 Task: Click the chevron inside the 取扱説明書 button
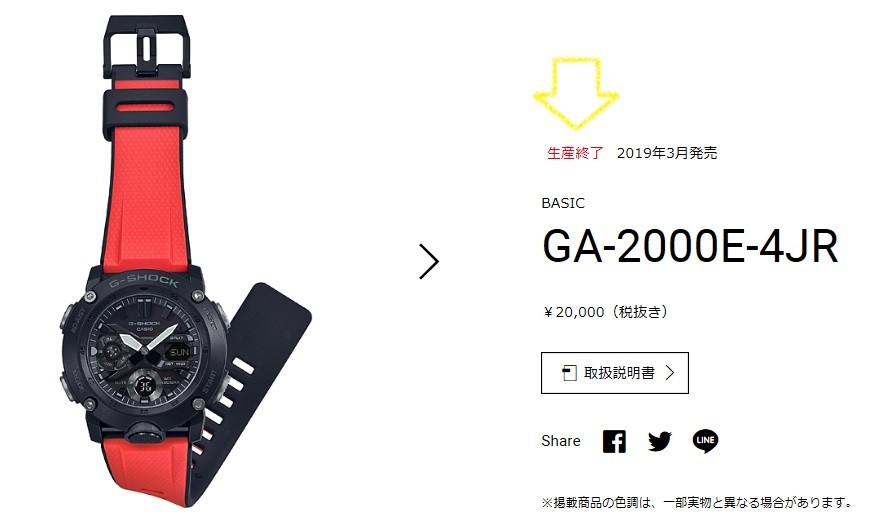[x=670, y=373]
